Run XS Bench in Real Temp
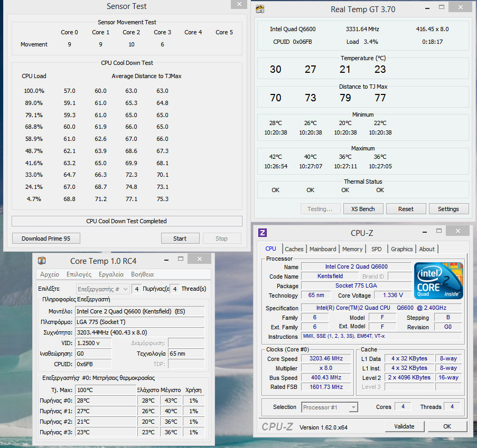The image size is (477, 448). 363,209
